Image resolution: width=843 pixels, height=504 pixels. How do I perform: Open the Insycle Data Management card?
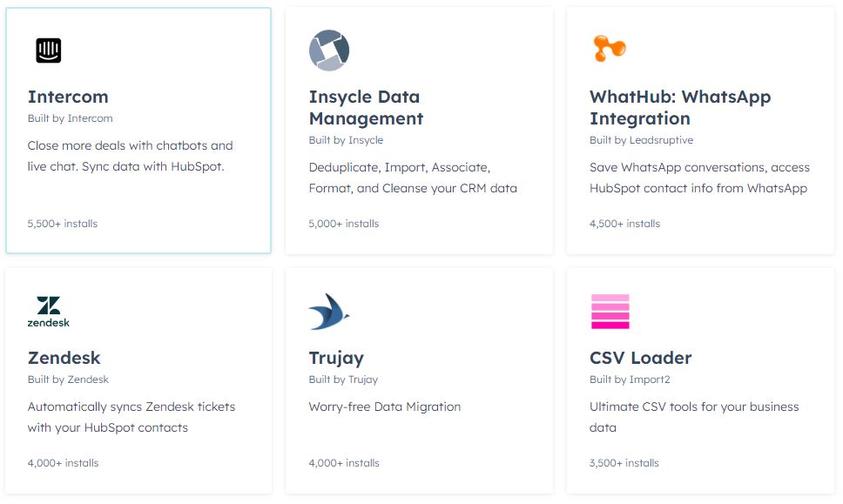click(x=419, y=129)
